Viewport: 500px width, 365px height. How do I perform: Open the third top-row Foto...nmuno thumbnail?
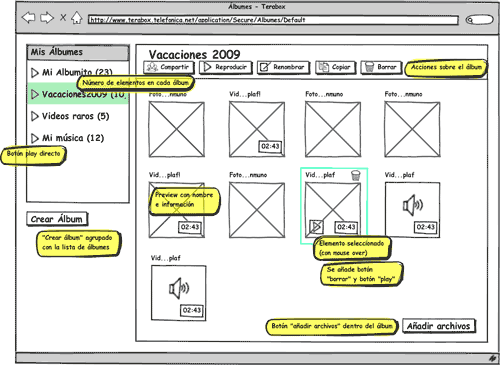[x=333, y=129]
